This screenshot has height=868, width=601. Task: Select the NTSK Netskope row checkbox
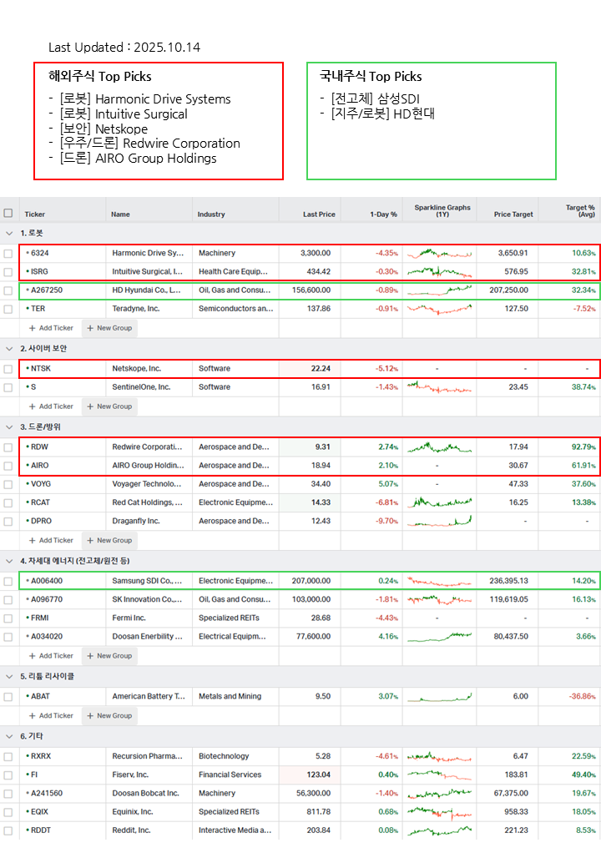click(x=8, y=368)
